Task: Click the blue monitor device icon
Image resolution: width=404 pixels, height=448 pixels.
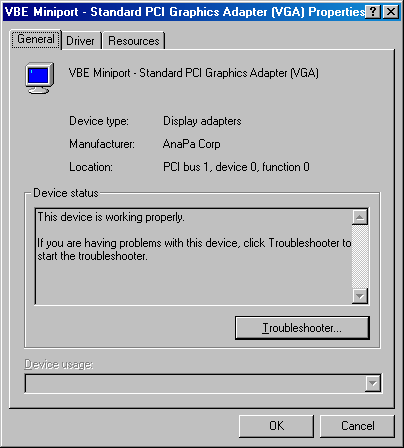Action: [x=40, y=78]
